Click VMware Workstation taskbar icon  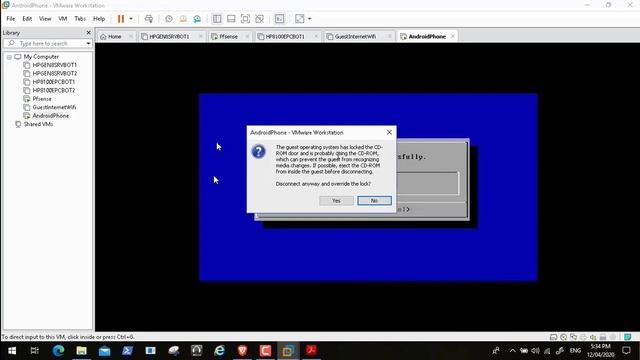point(288,351)
